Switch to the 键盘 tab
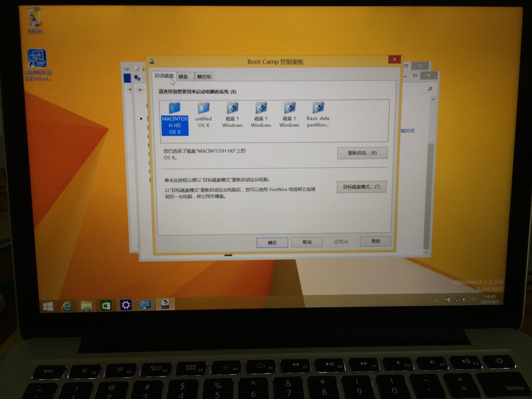Viewport: 532px width, 399px height. coord(184,76)
